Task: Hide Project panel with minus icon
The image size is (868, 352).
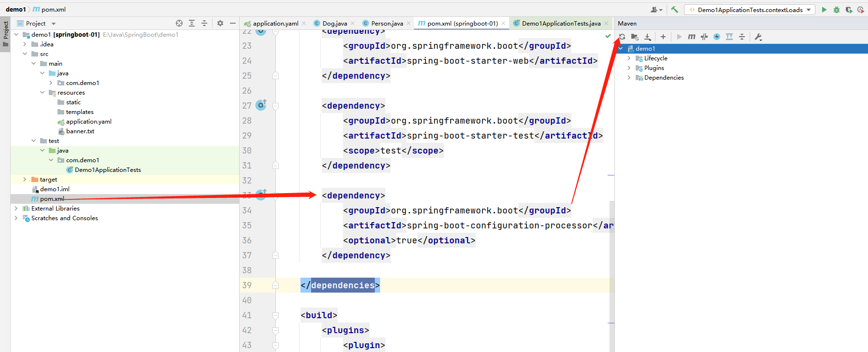Action: pos(232,23)
